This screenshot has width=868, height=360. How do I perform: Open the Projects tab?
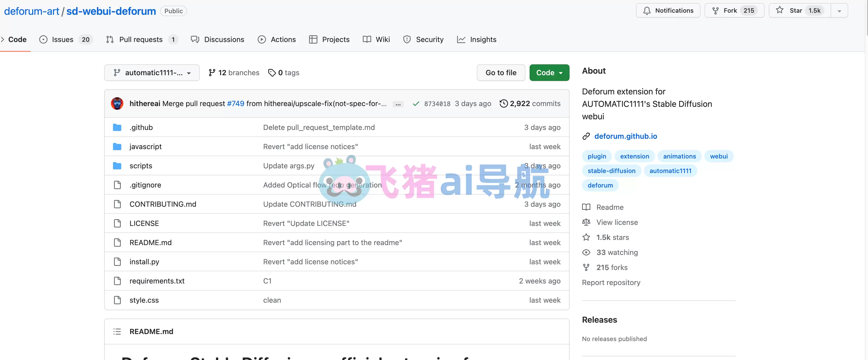click(329, 39)
